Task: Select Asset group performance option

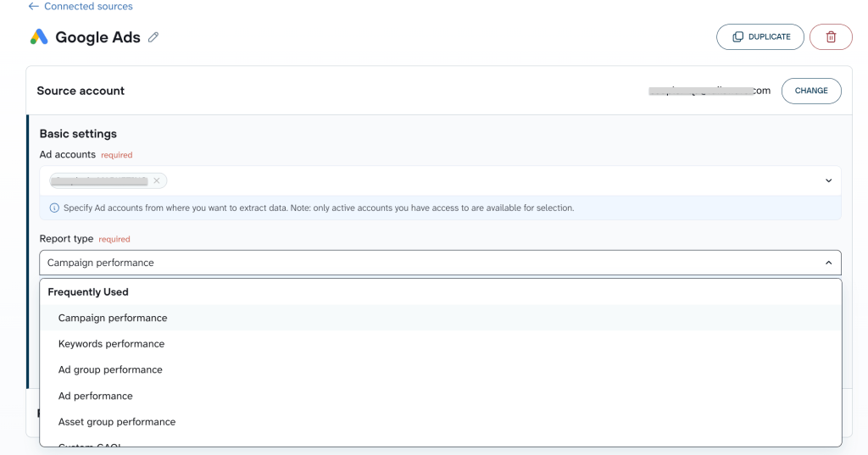Action: pyautogui.click(x=441, y=422)
